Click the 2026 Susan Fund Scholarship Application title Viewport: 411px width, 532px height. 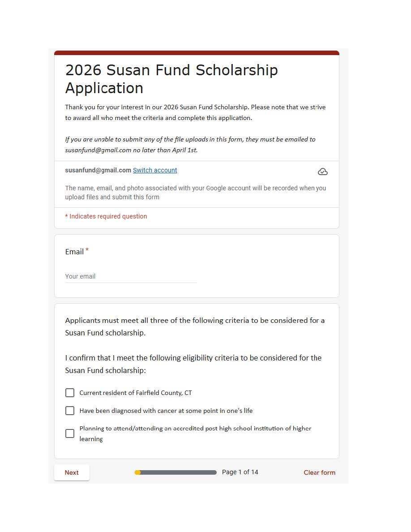171,79
